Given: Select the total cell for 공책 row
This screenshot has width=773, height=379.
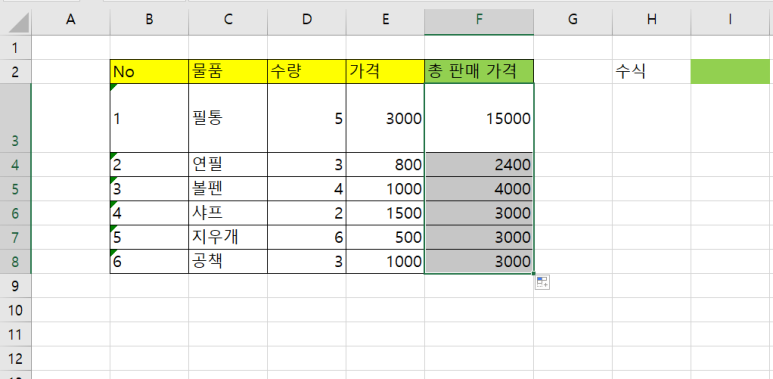Looking at the screenshot, I should (479, 261).
